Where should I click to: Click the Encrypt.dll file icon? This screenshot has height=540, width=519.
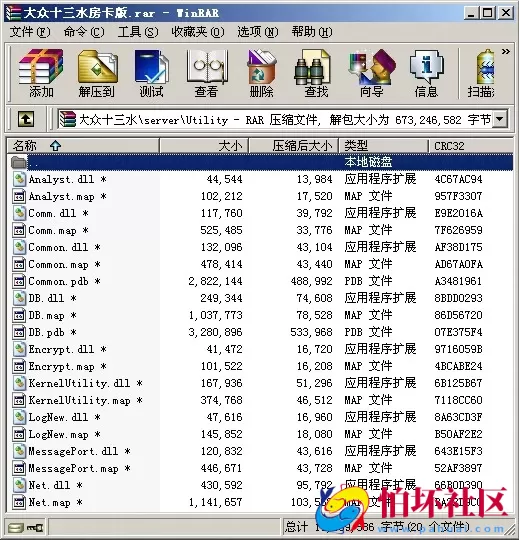click(x=19, y=349)
